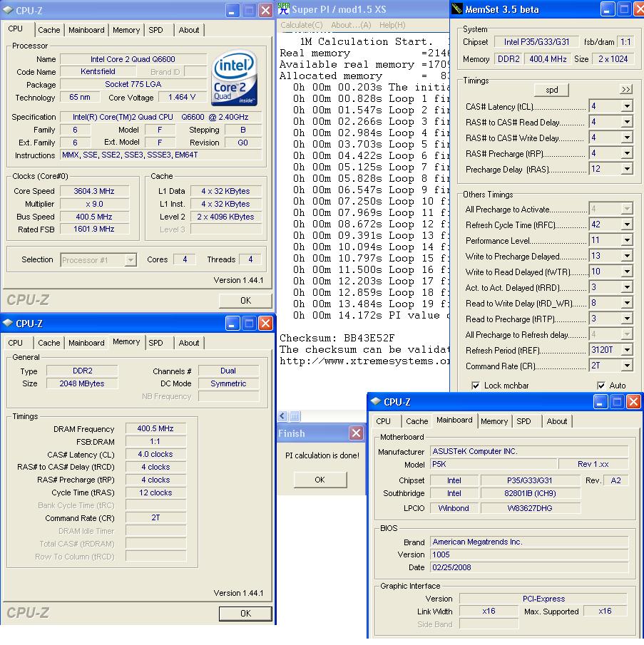This screenshot has width=644, height=645.
Task: Click OK in Memory CPU-Z window
Action: (x=245, y=614)
